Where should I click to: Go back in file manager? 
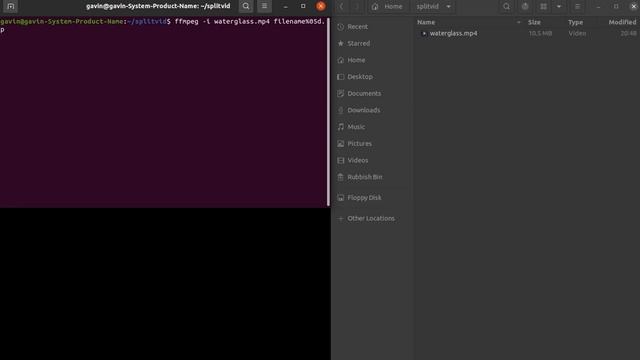pyautogui.click(x=342, y=7)
